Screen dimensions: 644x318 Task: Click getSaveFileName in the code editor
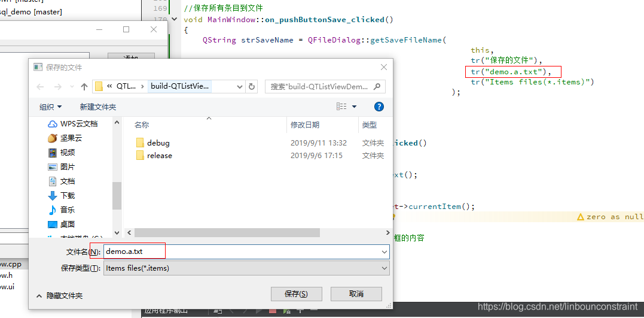point(406,40)
